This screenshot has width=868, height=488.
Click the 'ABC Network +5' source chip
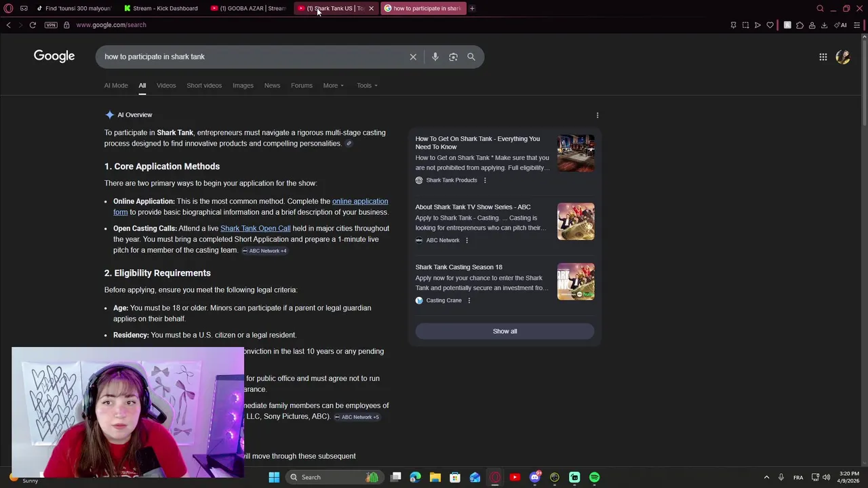(357, 417)
